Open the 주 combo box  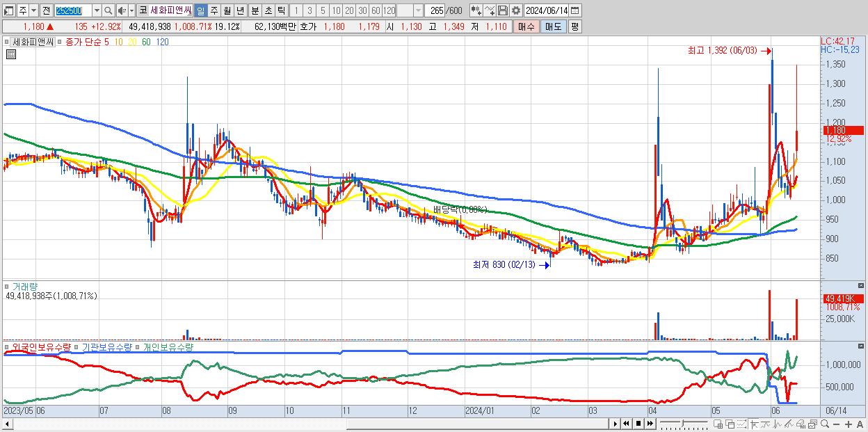coord(27,10)
